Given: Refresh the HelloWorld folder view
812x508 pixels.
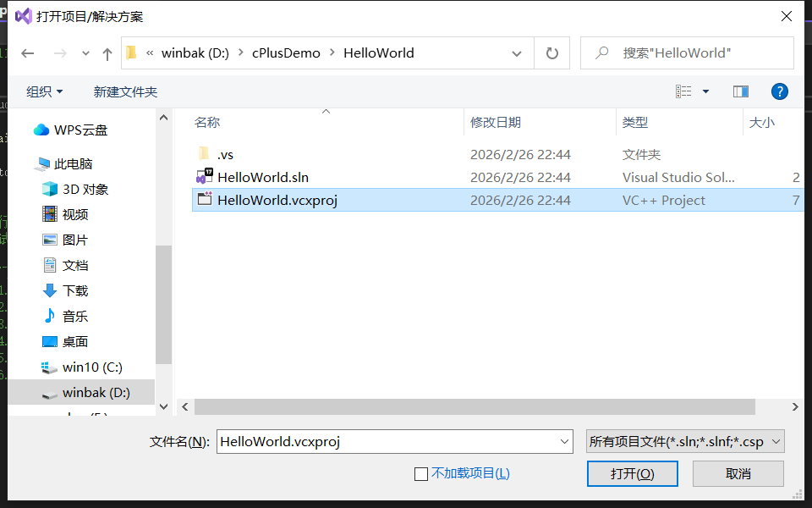Looking at the screenshot, I should tap(552, 52).
